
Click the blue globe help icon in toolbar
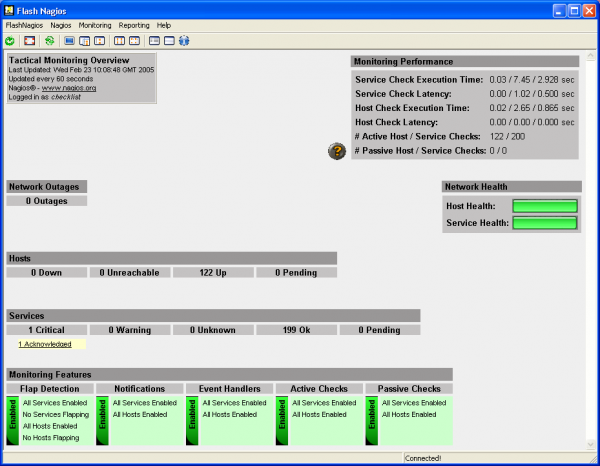184,41
